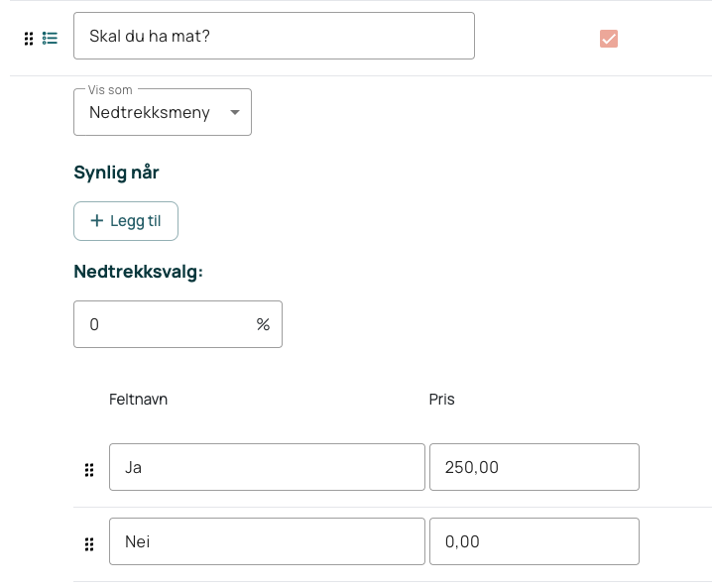Click the Feltnavn column header

(x=139, y=400)
